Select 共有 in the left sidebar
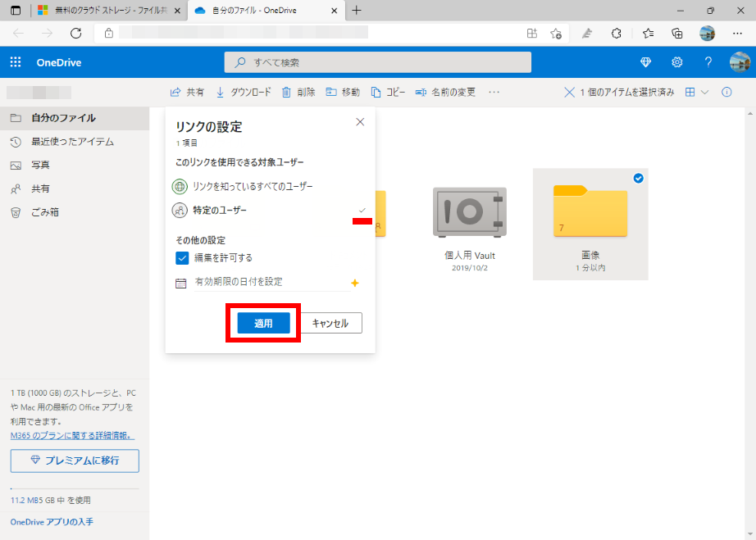The width and height of the screenshot is (756, 540). [75, 188]
